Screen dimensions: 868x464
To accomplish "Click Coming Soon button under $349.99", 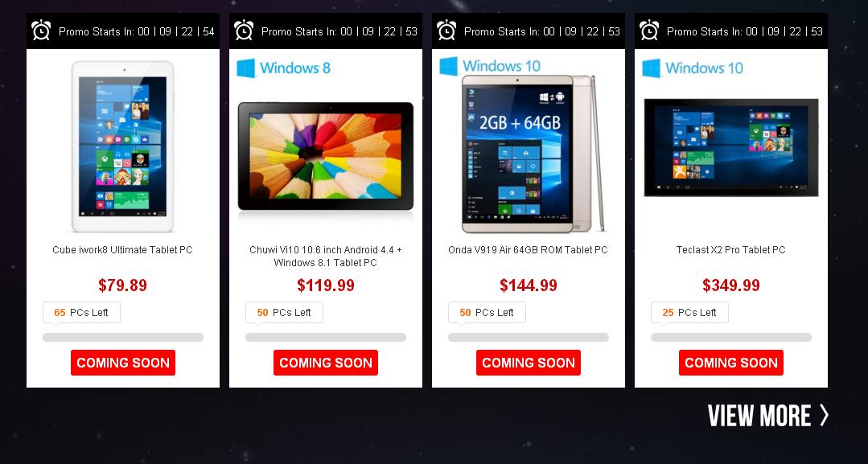I will coord(731,363).
